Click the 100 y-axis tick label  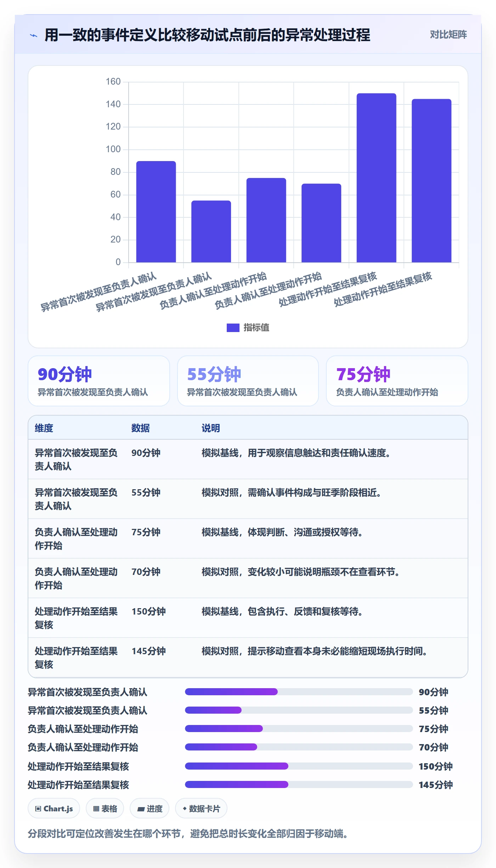pos(113,149)
